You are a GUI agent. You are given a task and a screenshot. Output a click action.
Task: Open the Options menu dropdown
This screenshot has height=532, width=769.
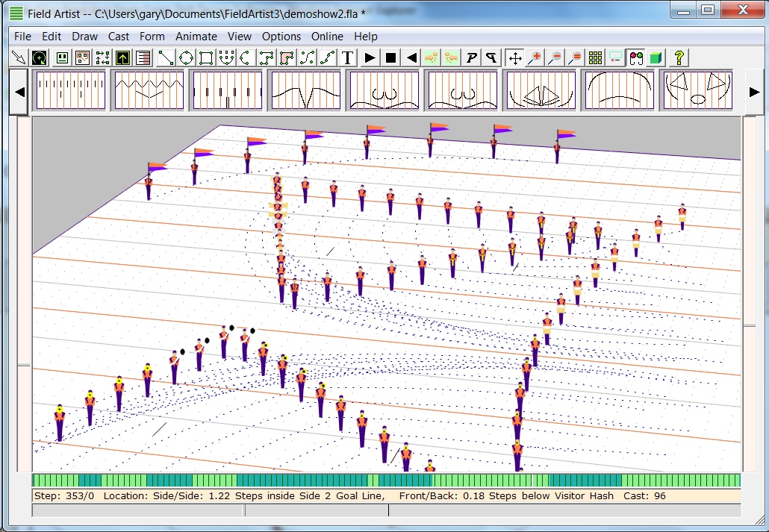pyautogui.click(x=281, y=36)
